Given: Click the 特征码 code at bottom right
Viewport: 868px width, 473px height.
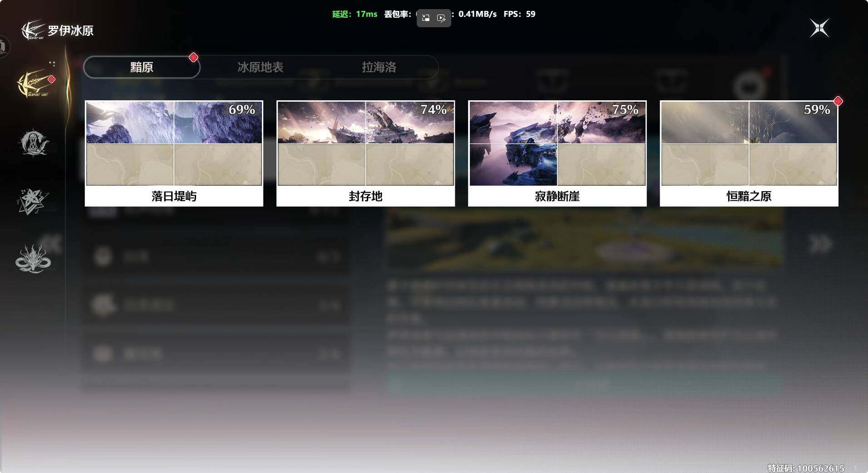Looking at the screenshot, I should (x=806, y=468).
